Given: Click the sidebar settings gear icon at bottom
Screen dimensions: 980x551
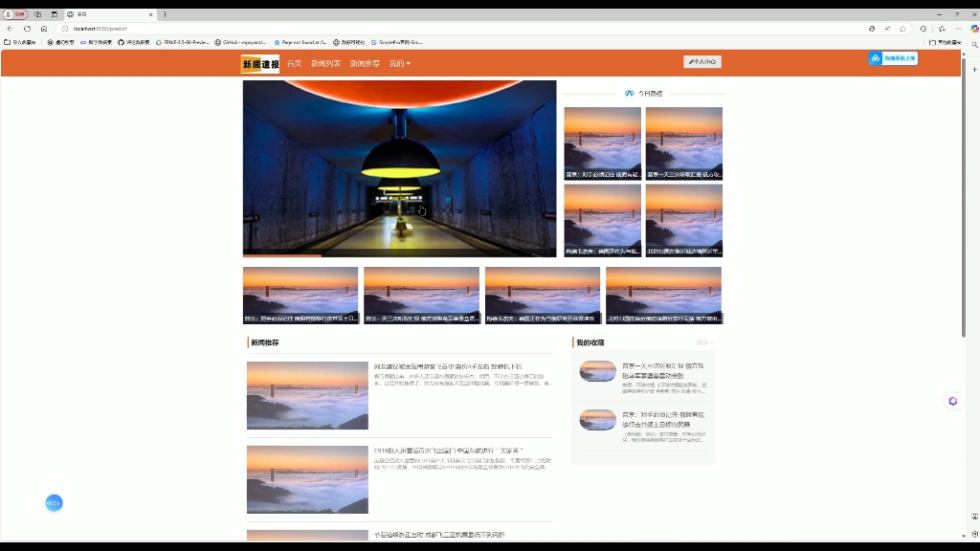Looking at the screenshot, I should click(x=974, y=534).
